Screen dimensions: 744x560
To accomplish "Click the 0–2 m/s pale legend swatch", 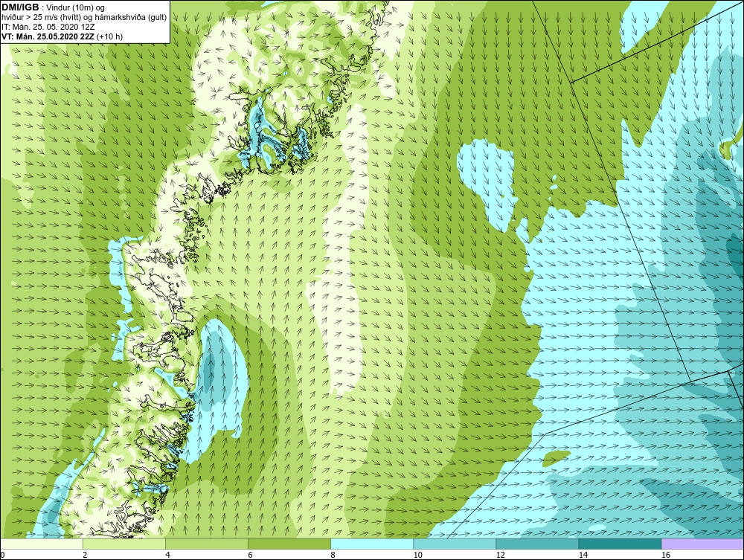I will [x=42, y=544].
